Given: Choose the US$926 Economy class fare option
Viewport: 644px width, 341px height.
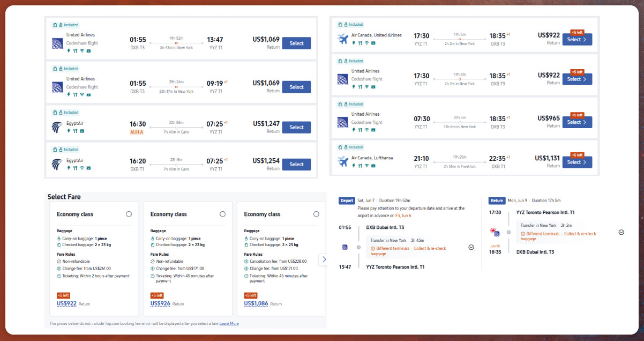Looking at the screenshot, I should [222, 214].
